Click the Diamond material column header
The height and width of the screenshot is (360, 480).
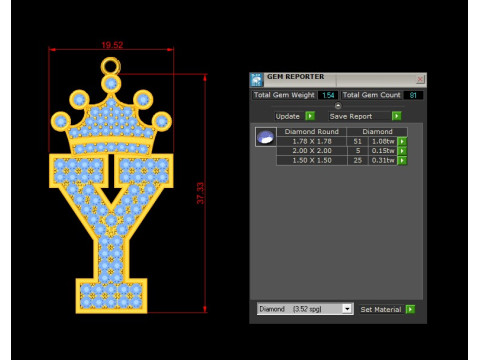(x=377, y=132)
